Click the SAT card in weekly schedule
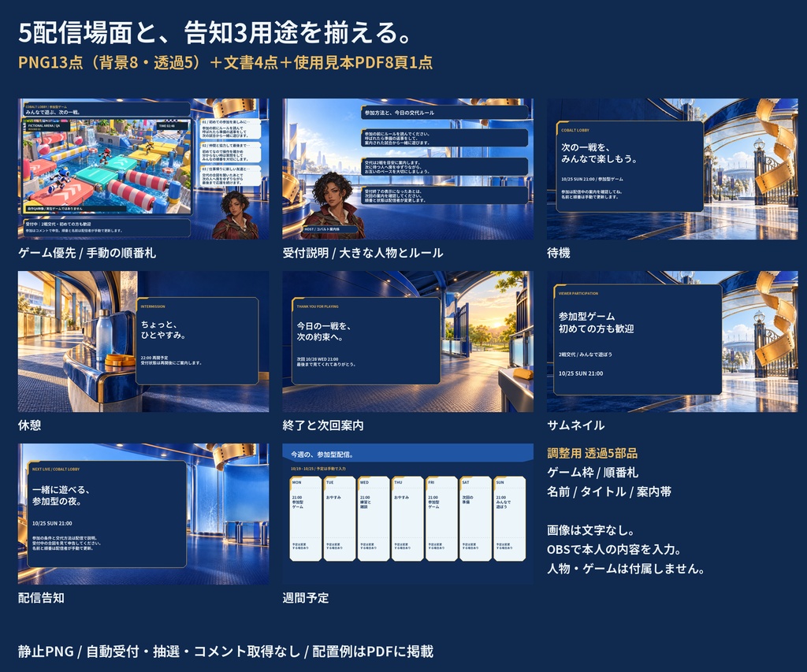The width and height of the screenshot is (807, 672). click(x=475, y=518)
